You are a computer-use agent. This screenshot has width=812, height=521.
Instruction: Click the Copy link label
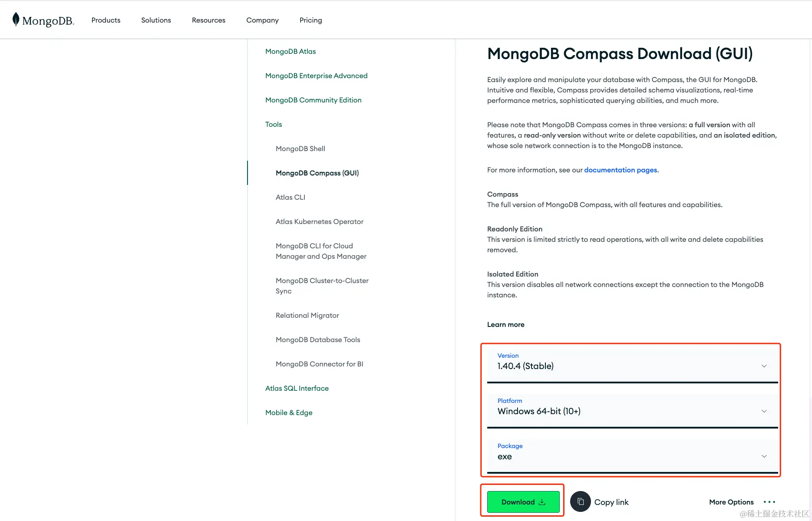click(611, 502)
